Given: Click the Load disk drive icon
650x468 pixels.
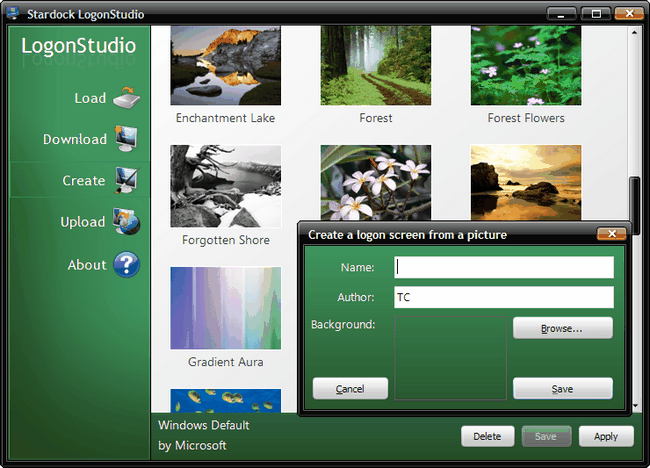Looking at the screenshot, I should 127,98.
